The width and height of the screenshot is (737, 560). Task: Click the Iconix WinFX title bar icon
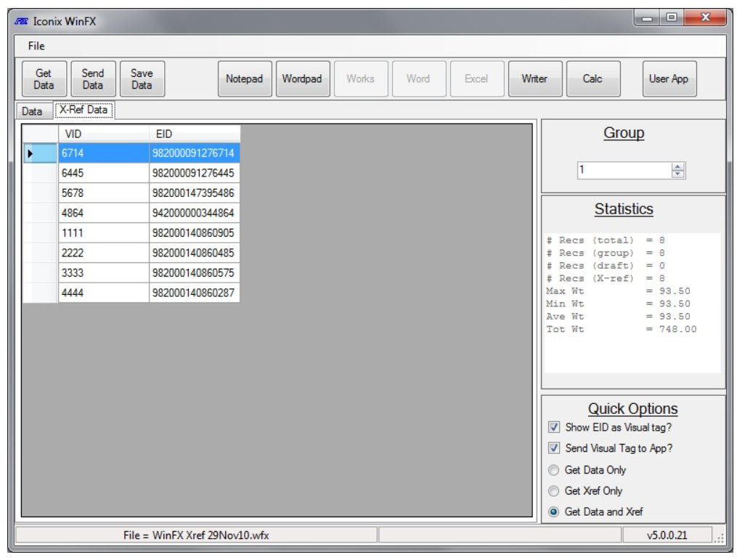click(x=22, y=21)
